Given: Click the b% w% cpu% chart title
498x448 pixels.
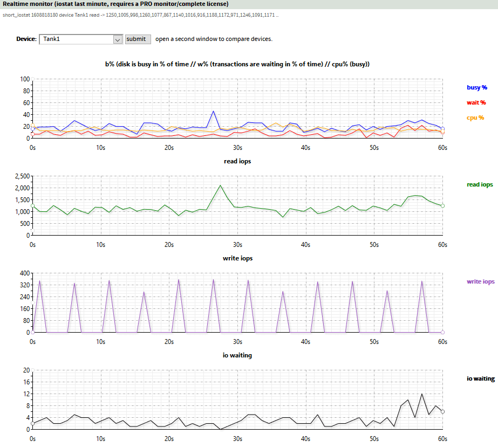Looking at the screenshot, I should (237, 64).
